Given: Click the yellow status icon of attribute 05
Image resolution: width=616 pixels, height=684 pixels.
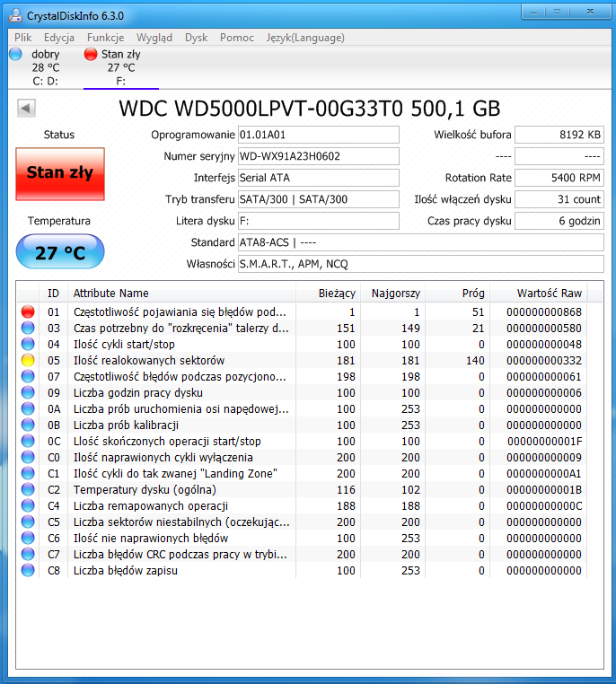Looking at the screenshot, I should point(28,360).
